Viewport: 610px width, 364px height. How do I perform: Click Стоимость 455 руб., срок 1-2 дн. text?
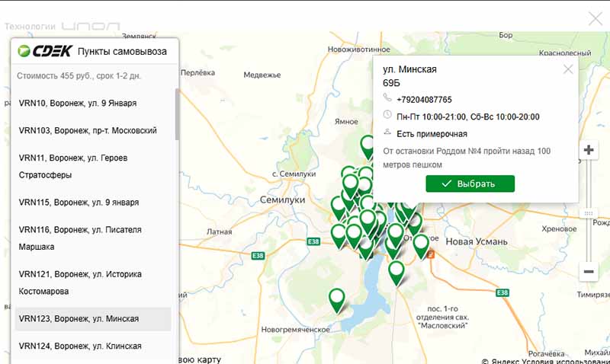[79, 75]
